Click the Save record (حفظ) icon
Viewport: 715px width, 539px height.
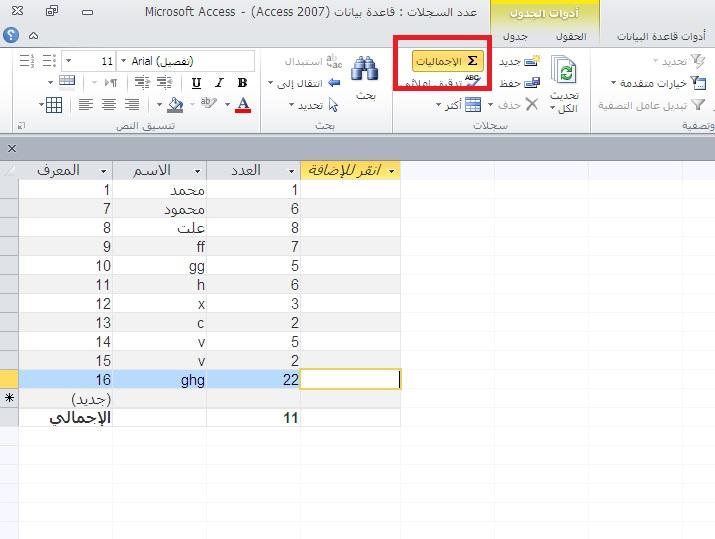(x=533, y=83)
